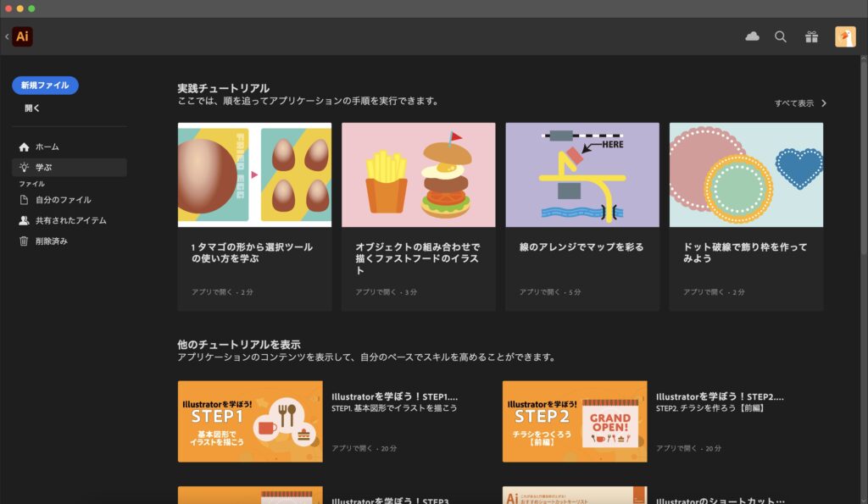Click the profile avatar top right

844,36
